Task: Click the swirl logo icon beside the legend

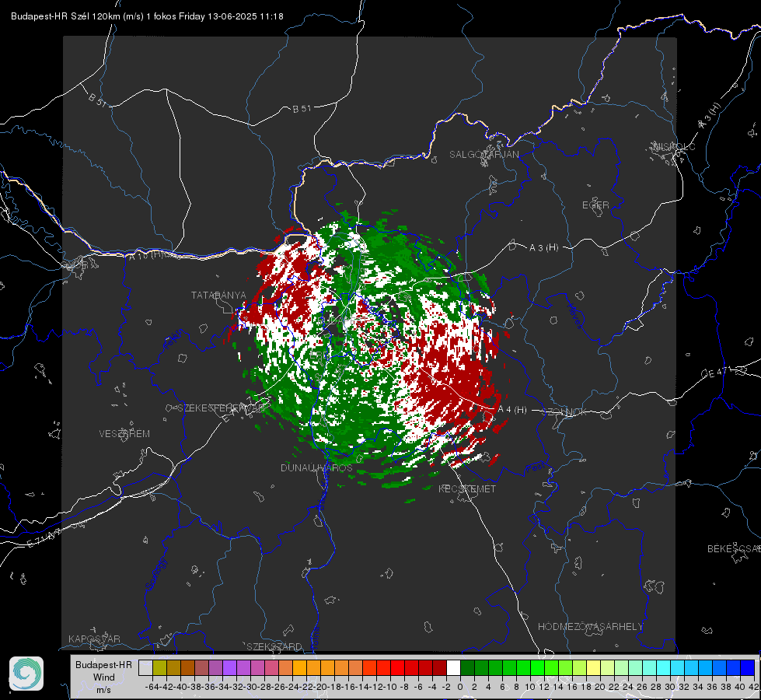Action: click(x=26, y=674)
